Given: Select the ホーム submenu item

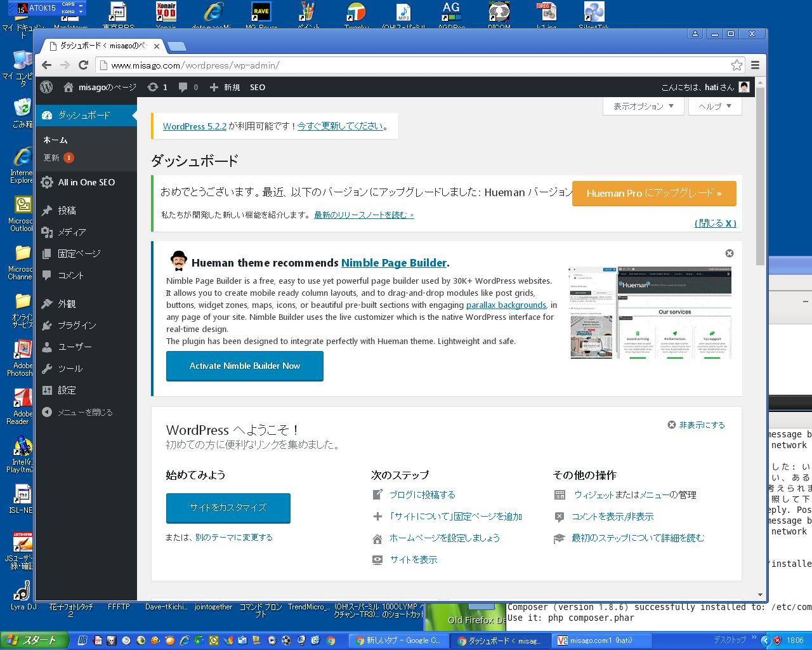Looking at the screenshot, I should pos(55,140).
